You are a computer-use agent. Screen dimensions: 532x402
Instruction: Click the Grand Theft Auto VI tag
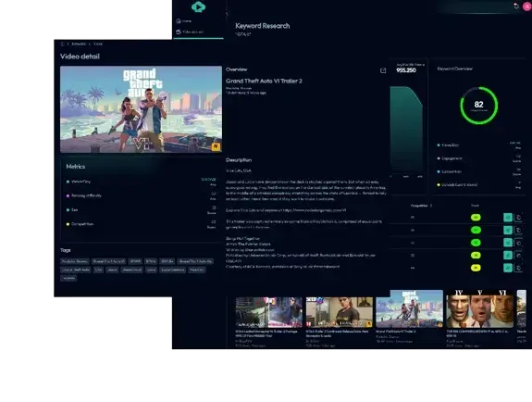pyautogui.click(x=109, y=261)
